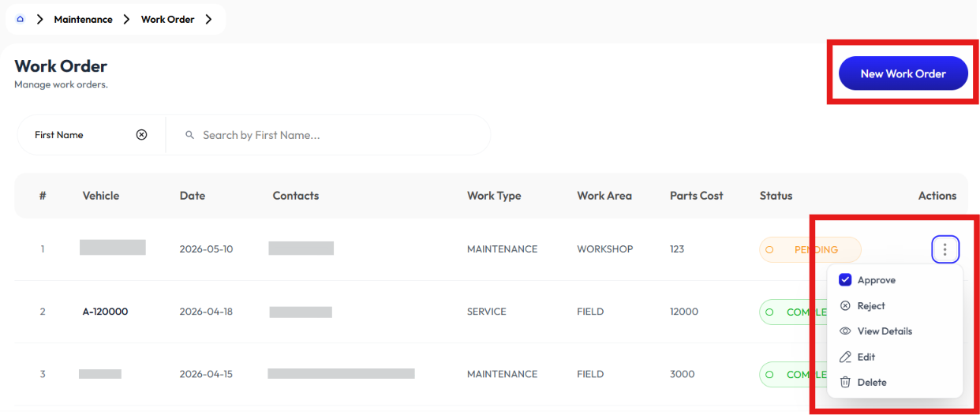Screen dimensions: 980x415
Task: Click the trash icon next to Delete
Action: (x=845, y=382)
